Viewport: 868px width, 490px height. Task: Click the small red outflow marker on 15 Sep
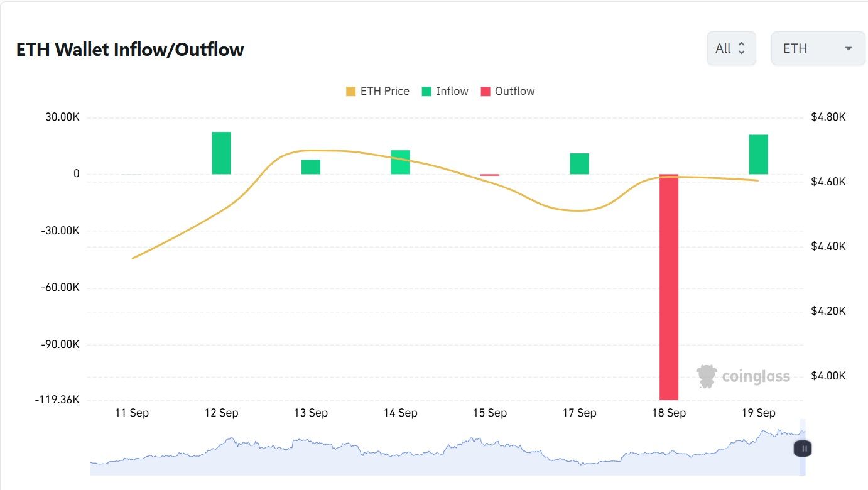[489, 174]
